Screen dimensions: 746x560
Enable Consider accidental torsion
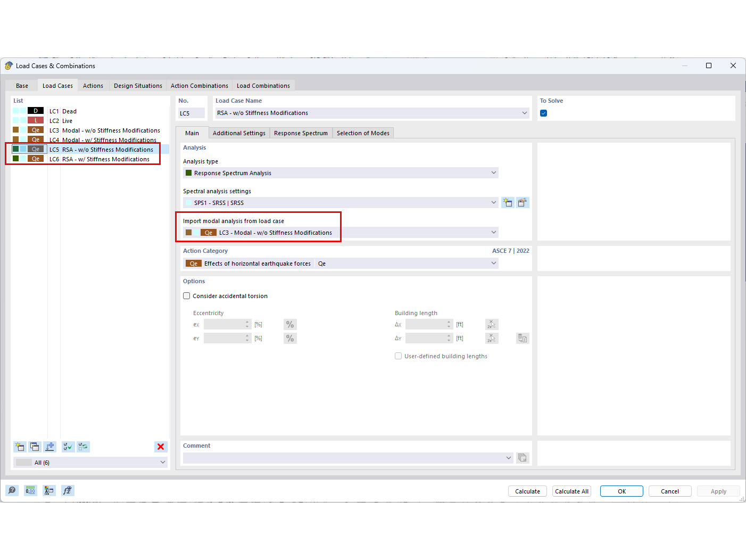click(x=187, y=295)
